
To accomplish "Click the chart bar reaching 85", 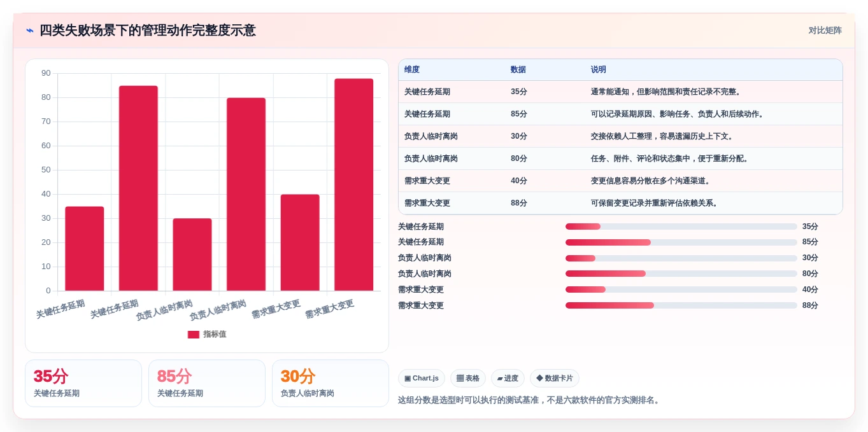I will [x=138, y=188].
